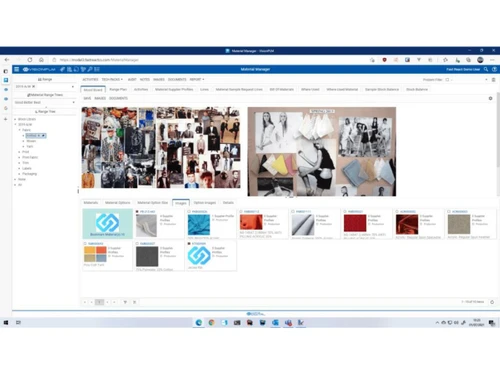Toggle the checkbox on the light grey fabric card

[x=137, y=211]
